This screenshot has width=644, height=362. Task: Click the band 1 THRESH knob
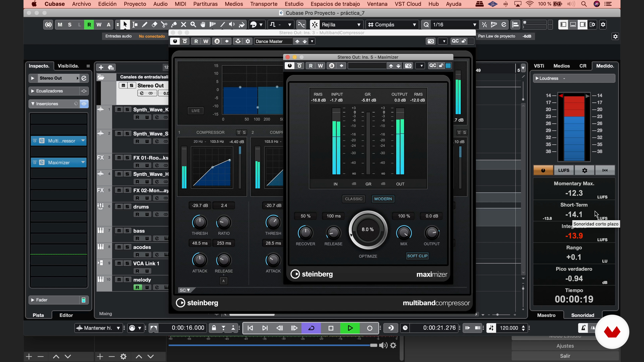[200, 222]
